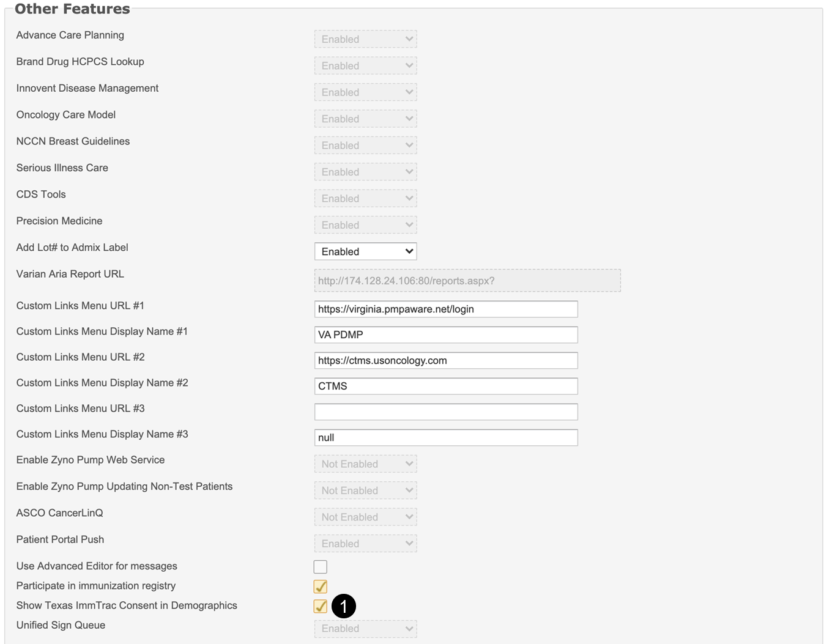Expand the Unified Sign Queue dropdown
Image resolution: width=824 pixels, height=644 pixels.
(365, 629)
